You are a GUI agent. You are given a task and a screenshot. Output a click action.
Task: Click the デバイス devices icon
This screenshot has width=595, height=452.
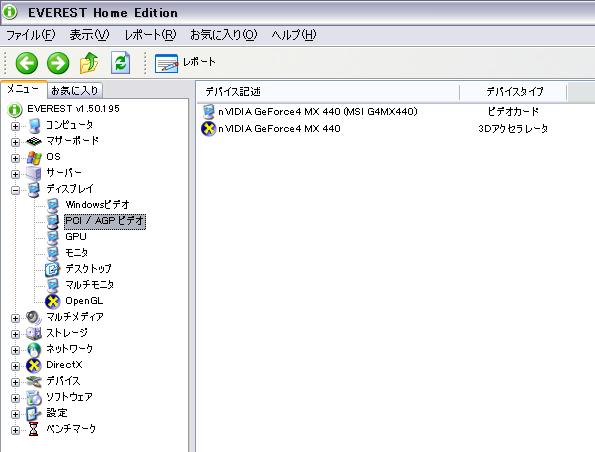pos(34,381)
